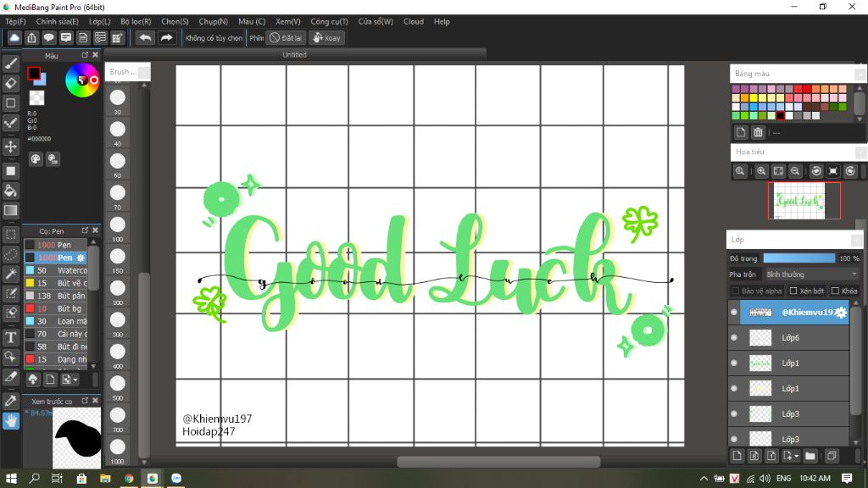Image resolution: width=868 pixels, height=488 pixels.
Task: Pick the Dot tool with dotted brush icon
Action: 10,123
